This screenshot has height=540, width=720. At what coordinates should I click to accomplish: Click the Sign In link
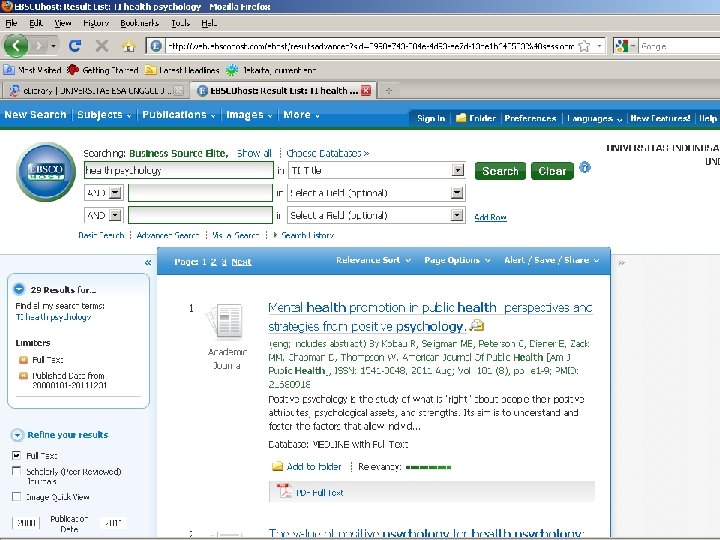(431, 118)
